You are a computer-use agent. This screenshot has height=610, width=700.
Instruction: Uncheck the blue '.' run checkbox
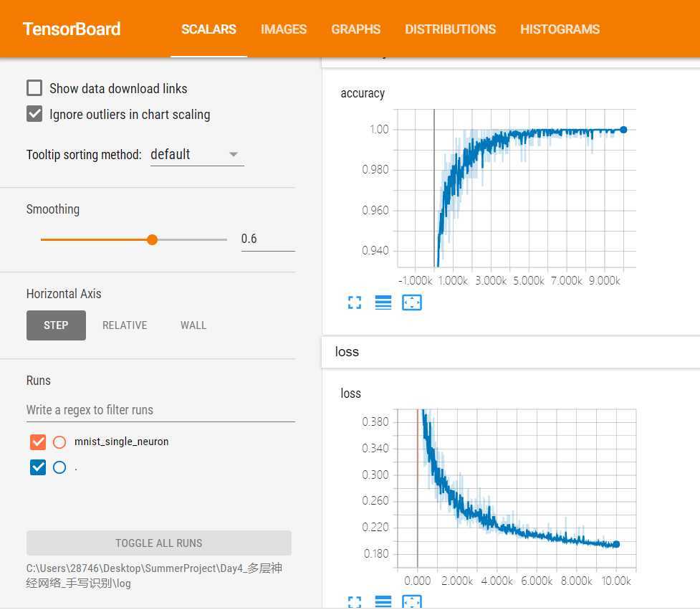click(x=38, y=467)
